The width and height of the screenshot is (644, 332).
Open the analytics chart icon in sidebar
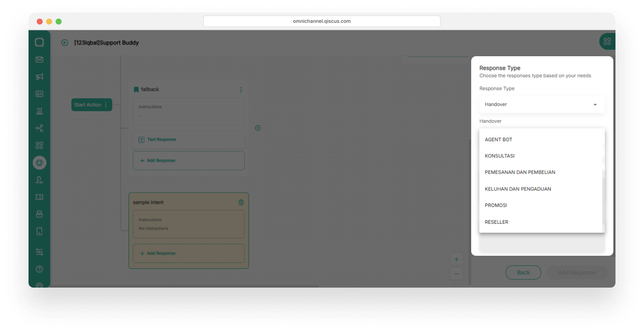pyautogui.click(x=40, y=111)
